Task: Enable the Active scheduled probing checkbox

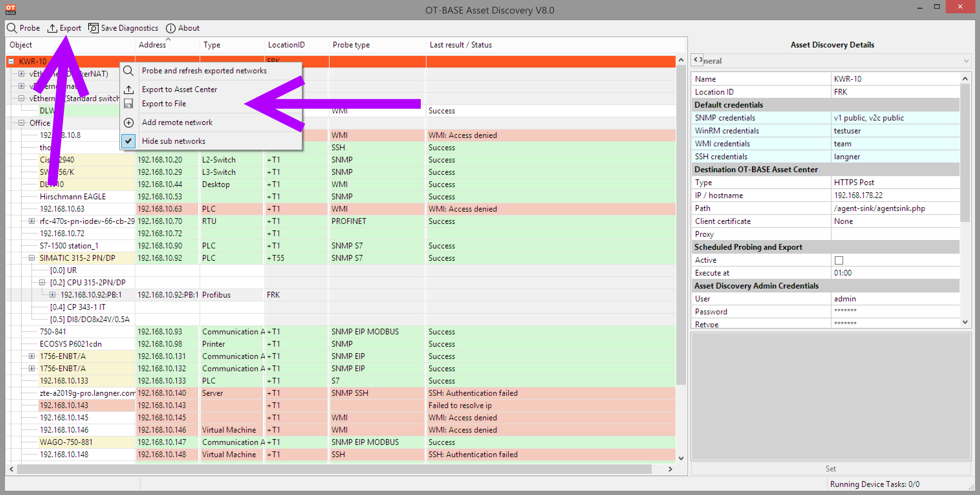Action: [x=838, y=260]
